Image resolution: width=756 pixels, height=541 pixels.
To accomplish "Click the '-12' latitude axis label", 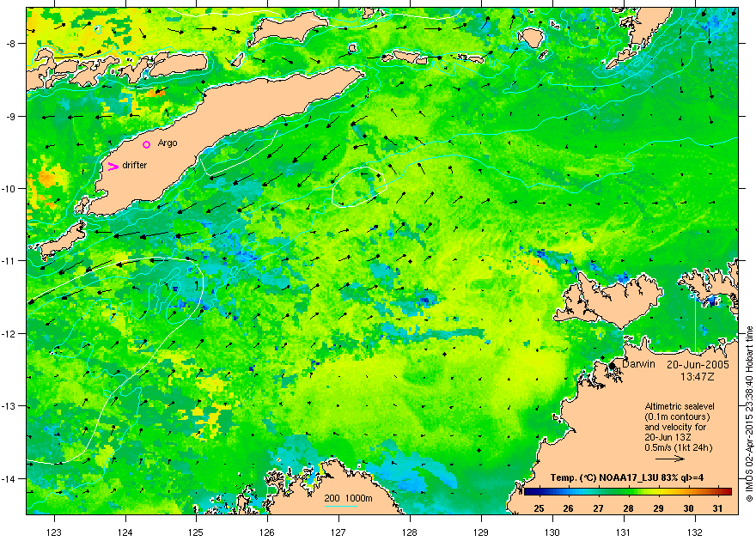I will point(9,333).
